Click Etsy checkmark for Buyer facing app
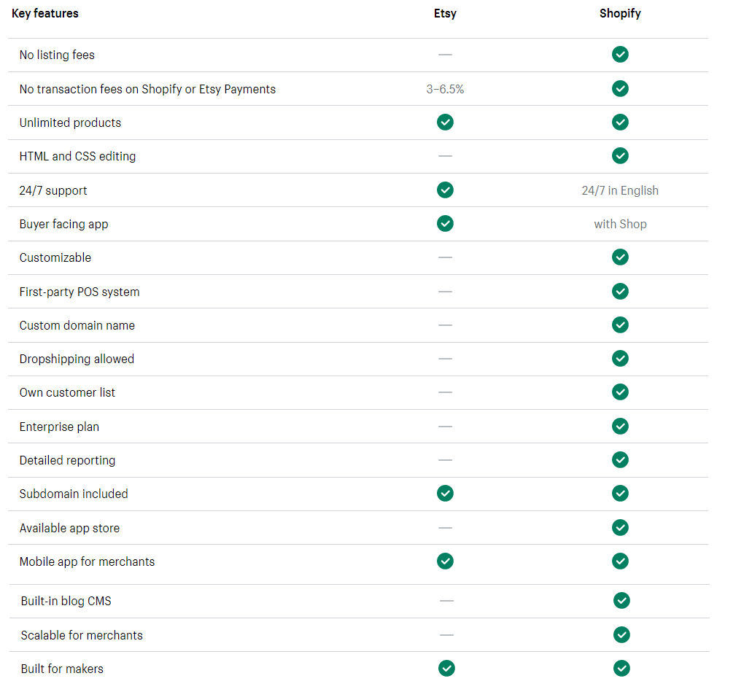The image size is (744, 700). tap(445, 223)
